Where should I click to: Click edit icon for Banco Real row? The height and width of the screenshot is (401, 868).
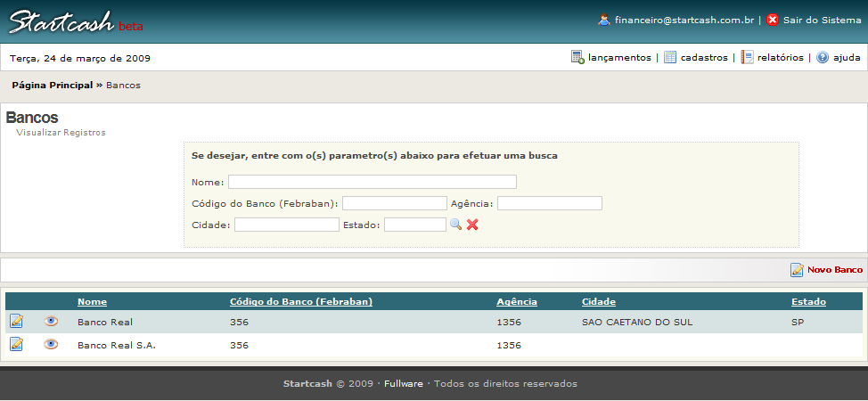(x=16, y=321)
